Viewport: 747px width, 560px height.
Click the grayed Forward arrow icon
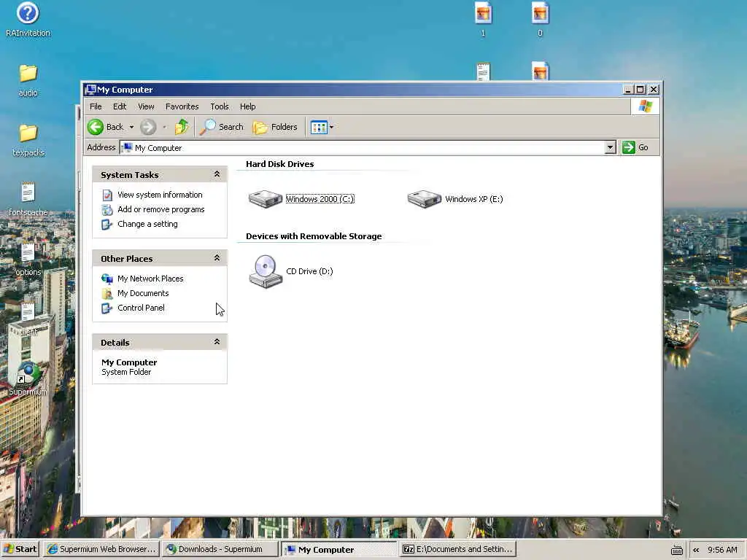point(148,127)
